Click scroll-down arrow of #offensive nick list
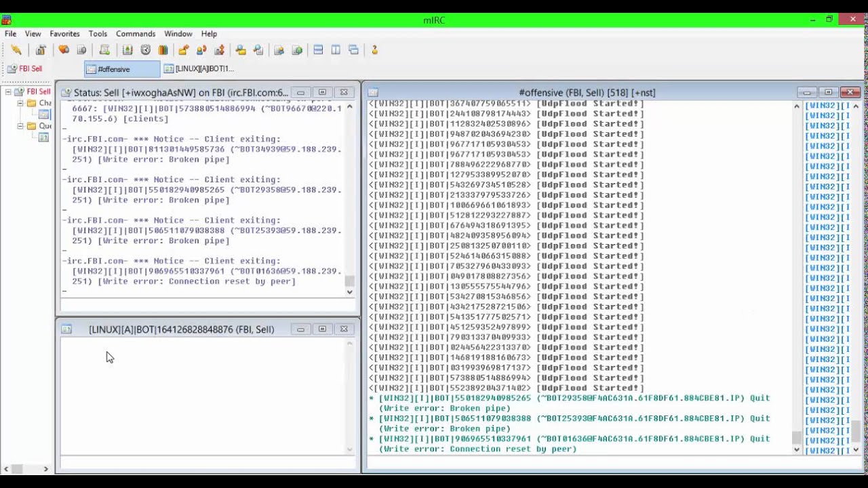868x488 pixels. tap(856, 449)
